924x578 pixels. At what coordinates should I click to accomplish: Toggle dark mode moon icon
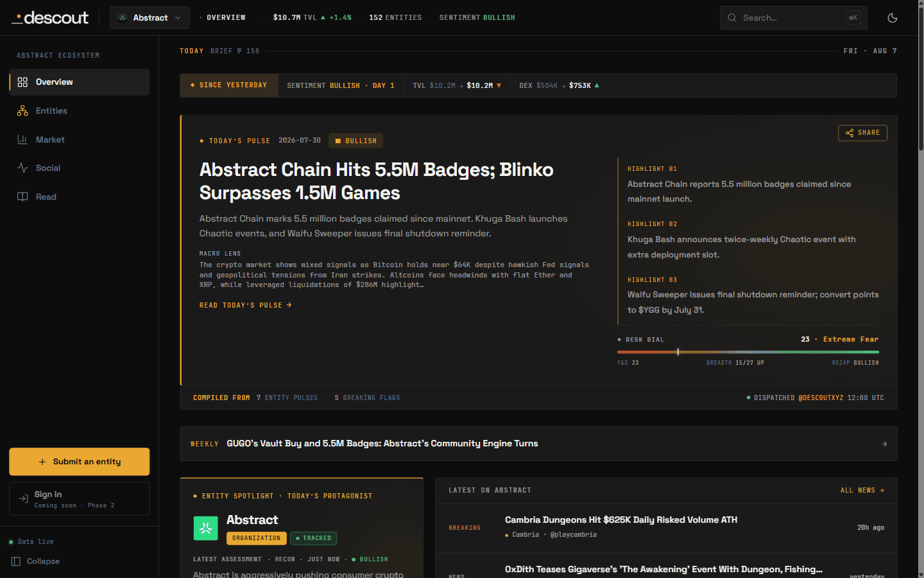(x=892, y=18)
